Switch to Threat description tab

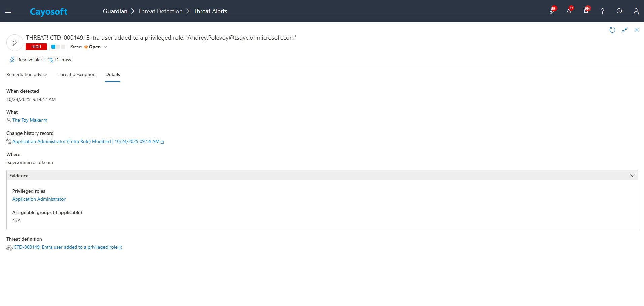tap(77, 74)
